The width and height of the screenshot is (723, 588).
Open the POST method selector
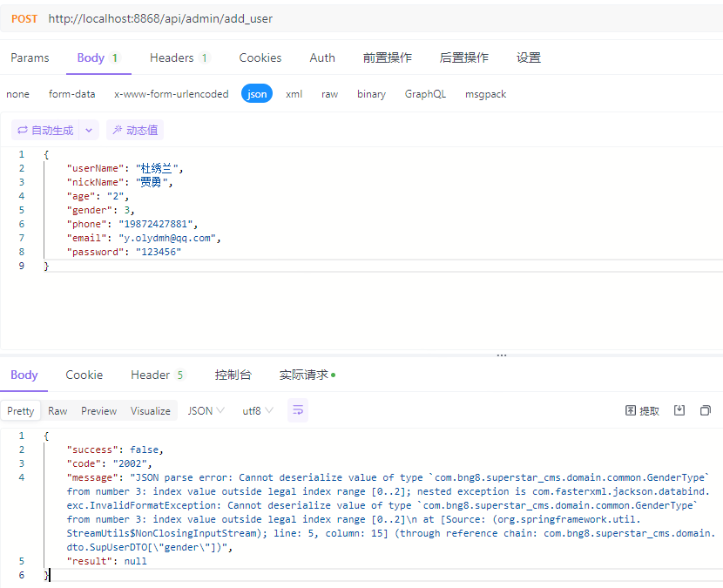[x=24, y=19]
